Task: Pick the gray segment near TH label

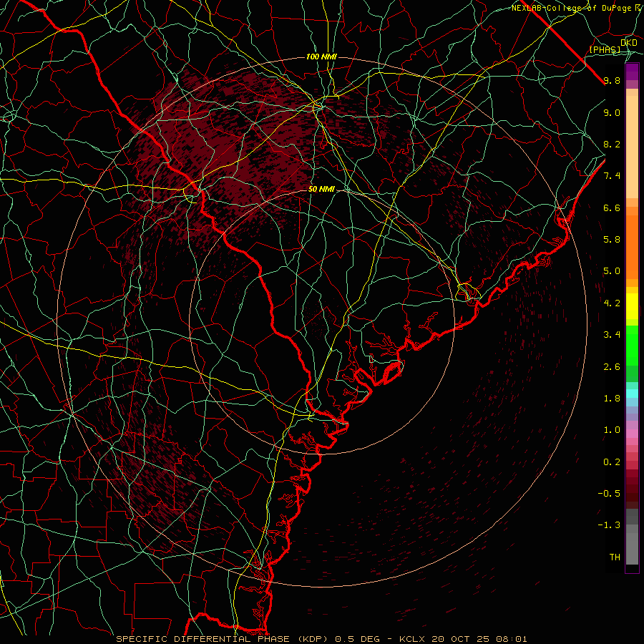Action: tap(632, 548)
